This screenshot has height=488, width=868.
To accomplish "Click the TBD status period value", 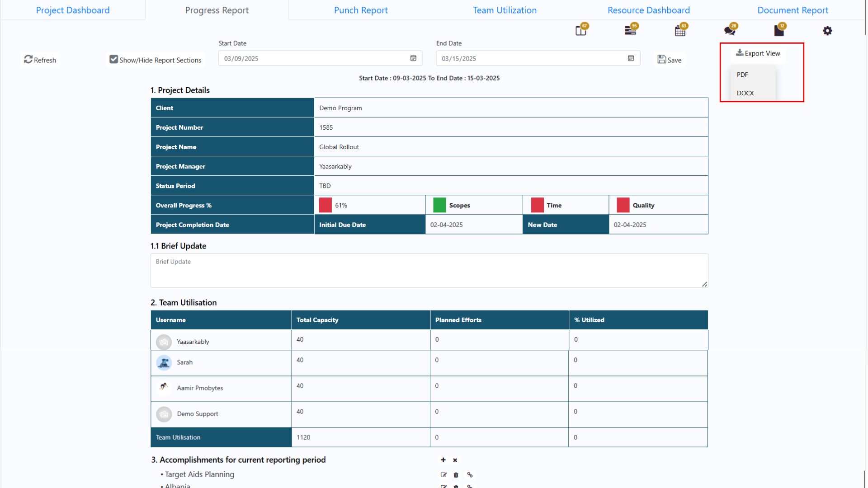I will click(325, 186).
